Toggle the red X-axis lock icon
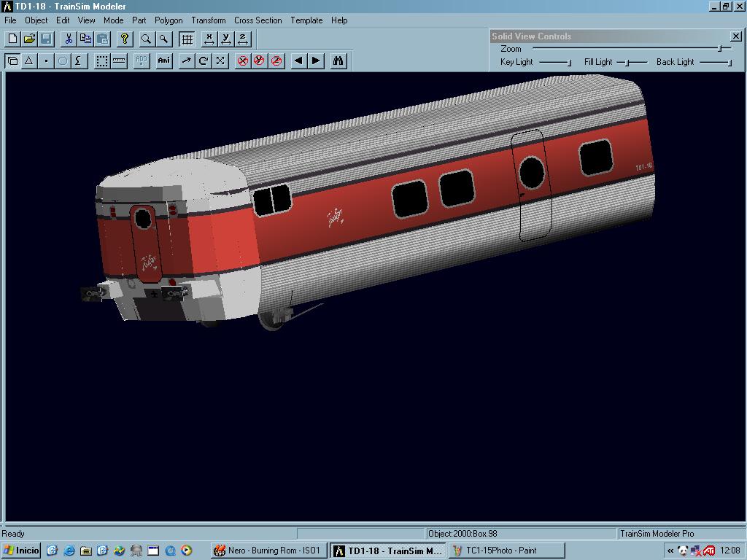 tap(243, 61)
